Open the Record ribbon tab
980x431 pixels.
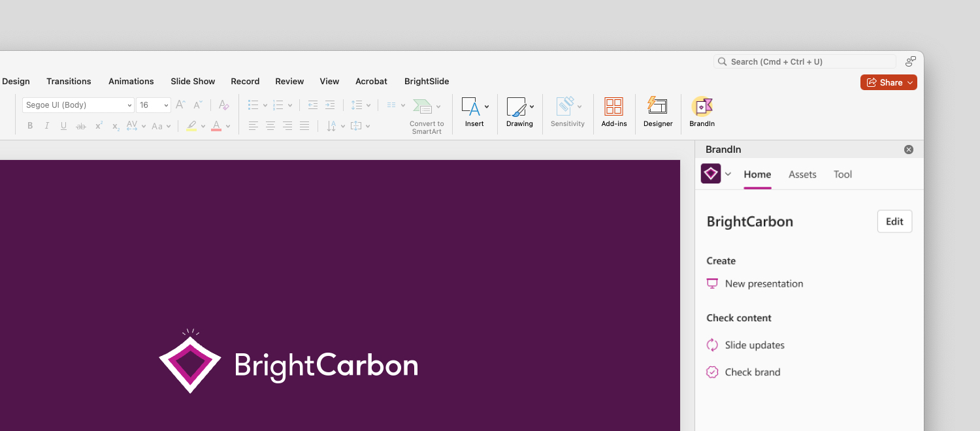pos(245,82)
